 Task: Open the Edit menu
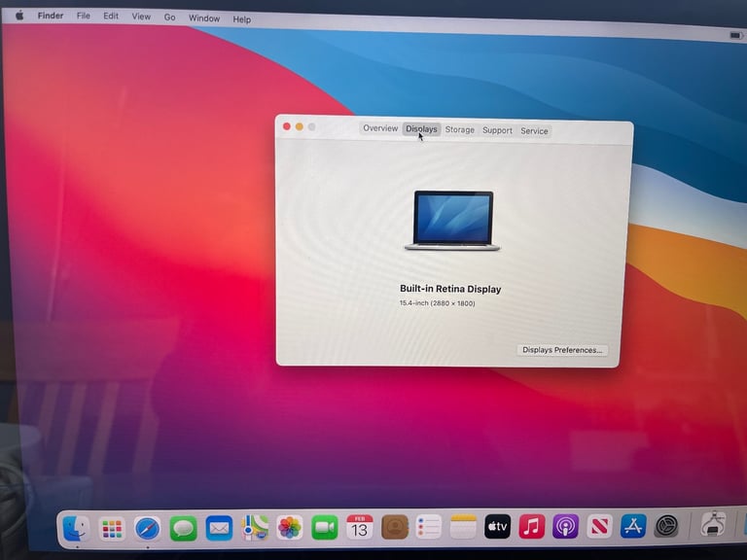(x=111, y=17)
